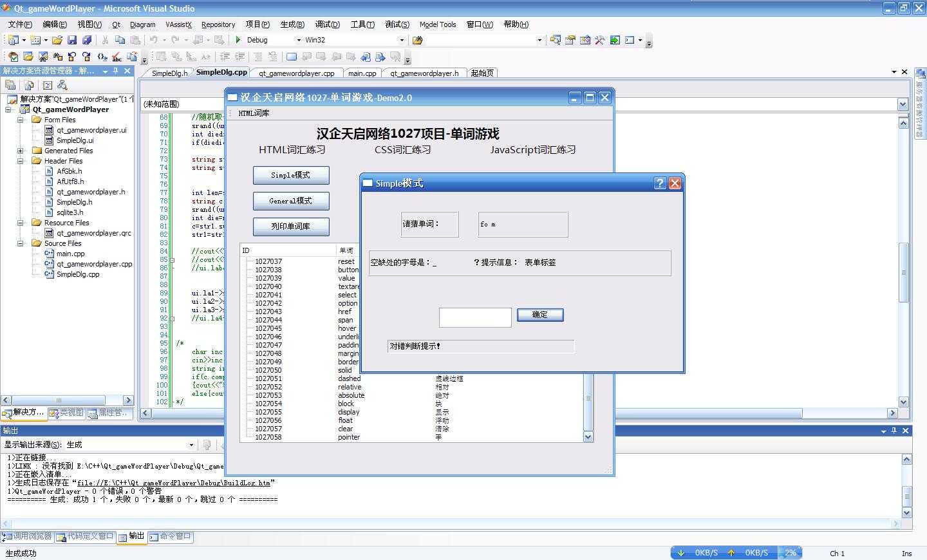This screenshot has height=560, width=927.
Task: Start debugging with green play icon
Action: (238, 40)
